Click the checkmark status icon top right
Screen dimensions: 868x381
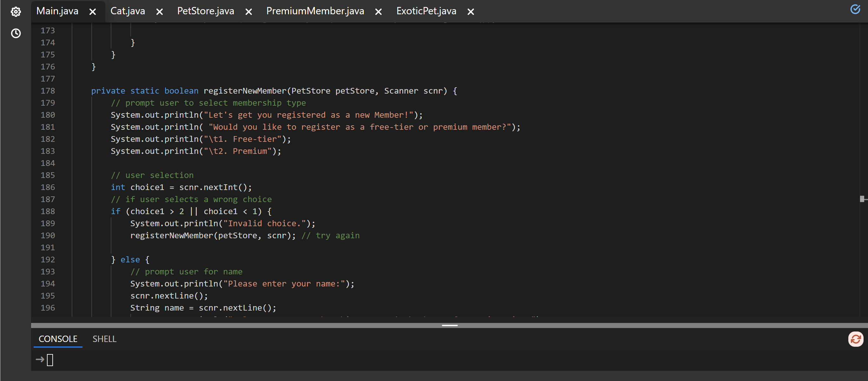point(855,10)
